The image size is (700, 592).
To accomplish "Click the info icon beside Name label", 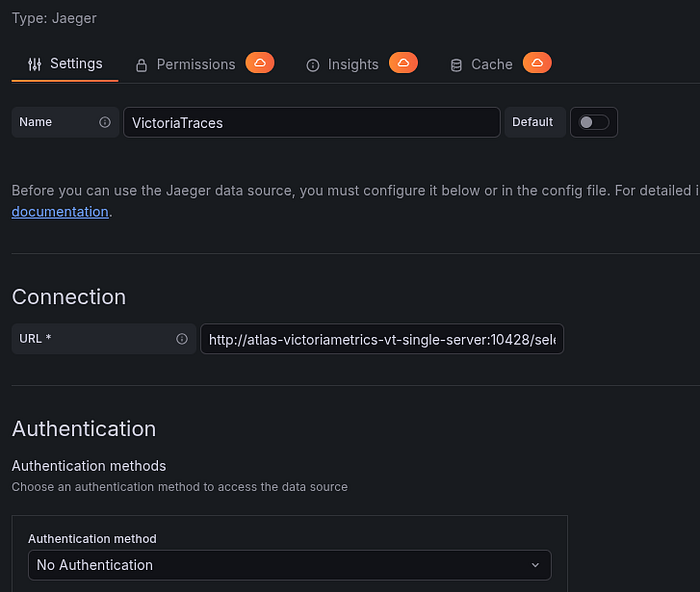I will point(105,122).
